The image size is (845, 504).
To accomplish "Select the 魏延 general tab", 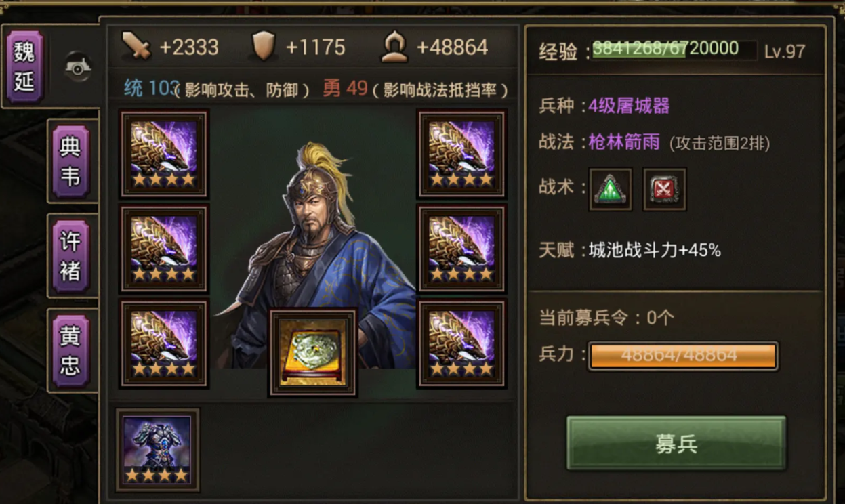I will [x=24, y=66].
